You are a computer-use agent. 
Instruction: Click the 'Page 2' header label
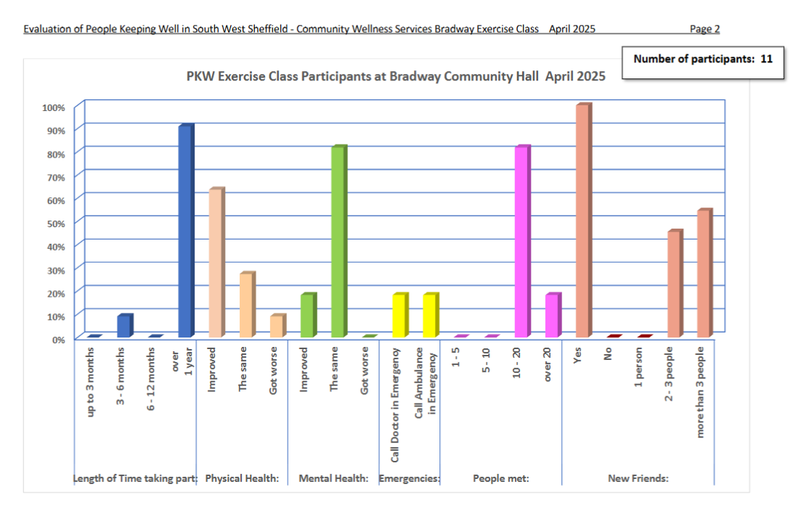[x=704, y=29]
